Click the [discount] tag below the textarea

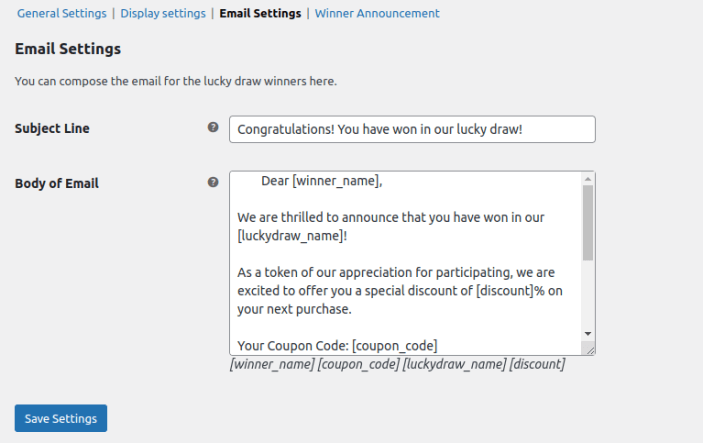537,365
